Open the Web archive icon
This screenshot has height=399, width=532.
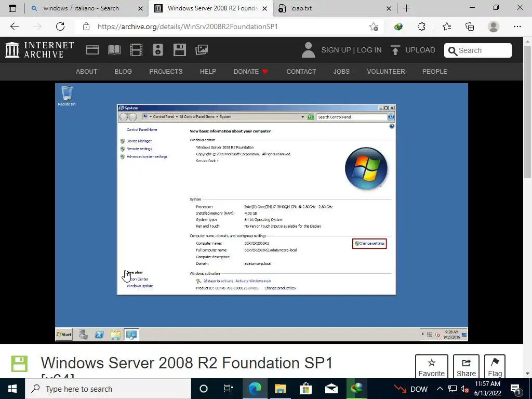[92, 50]
